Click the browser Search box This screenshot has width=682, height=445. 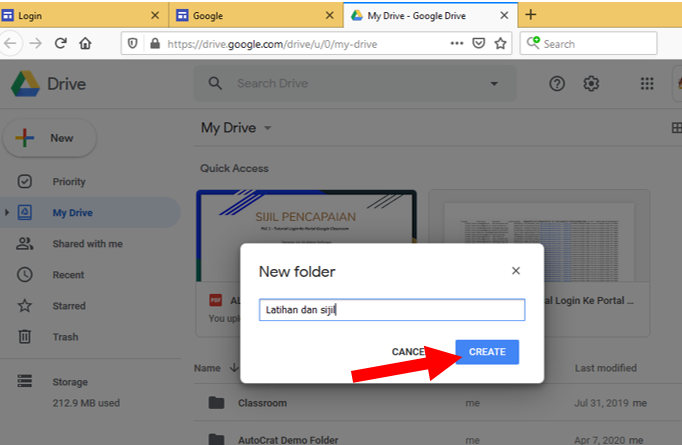coord(588,43)
